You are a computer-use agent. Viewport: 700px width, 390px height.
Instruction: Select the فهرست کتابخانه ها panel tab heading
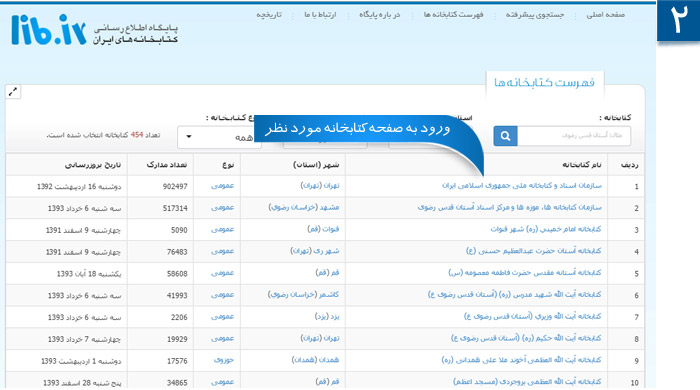[x=544, y=83]
